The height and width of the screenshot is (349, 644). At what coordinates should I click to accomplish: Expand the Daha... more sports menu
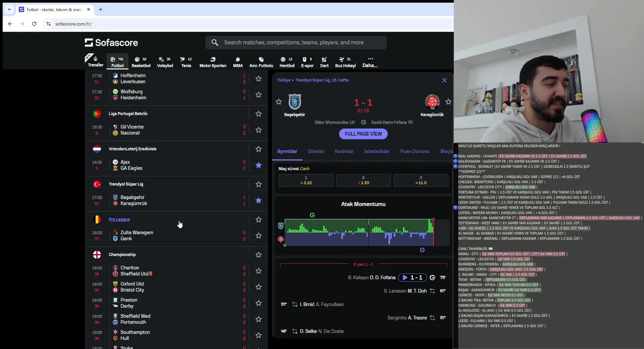point(370,62)
